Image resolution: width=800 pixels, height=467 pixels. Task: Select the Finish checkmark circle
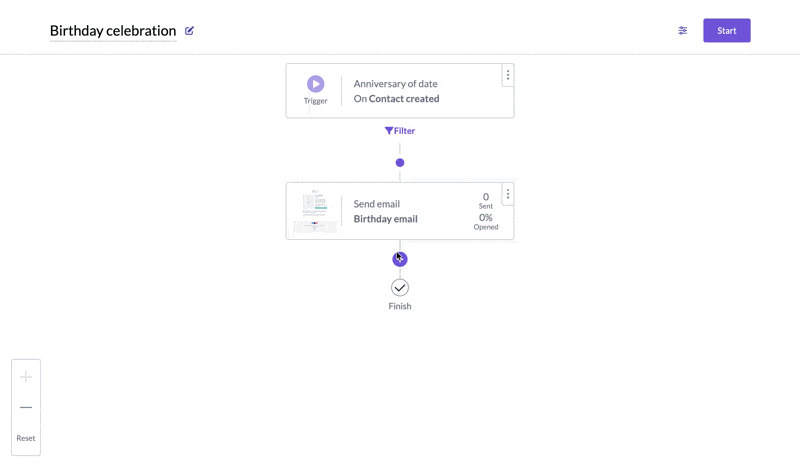[x=400, y=287]
